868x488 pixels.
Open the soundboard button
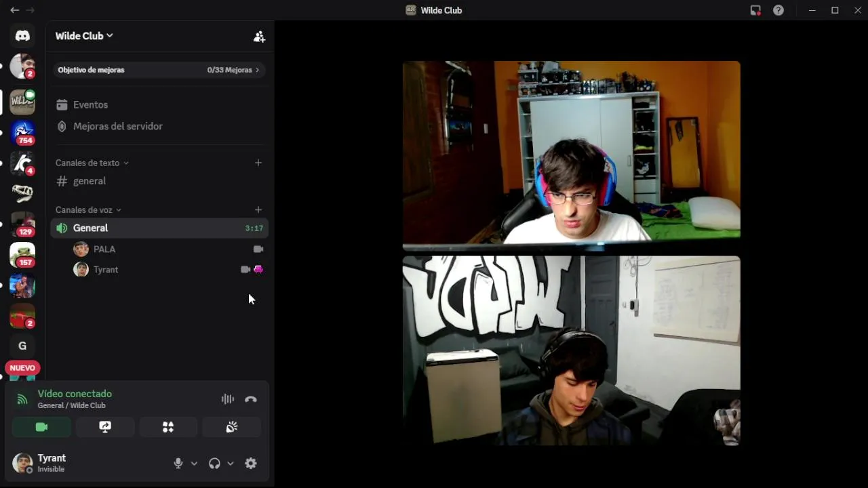(232, 427)
